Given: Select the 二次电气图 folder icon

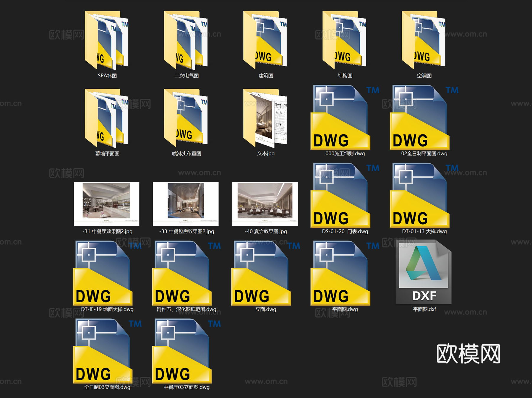Looking at the screenshot, I should 186,40.
